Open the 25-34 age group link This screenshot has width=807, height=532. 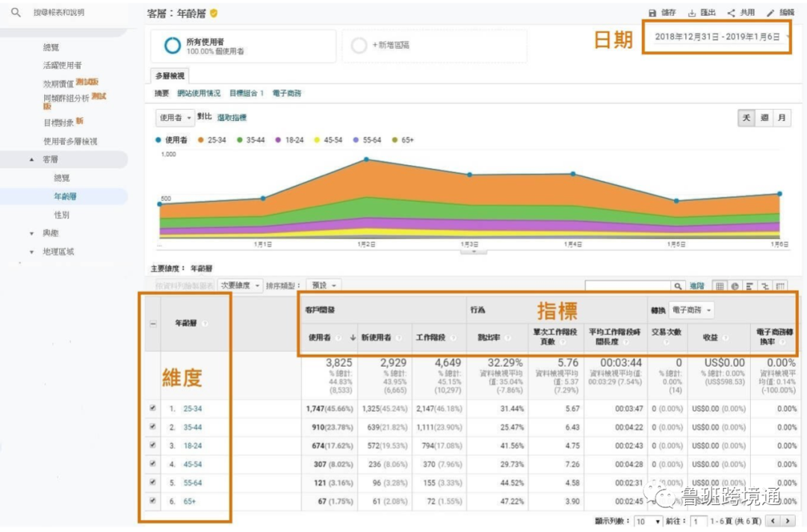coord(193,409)
